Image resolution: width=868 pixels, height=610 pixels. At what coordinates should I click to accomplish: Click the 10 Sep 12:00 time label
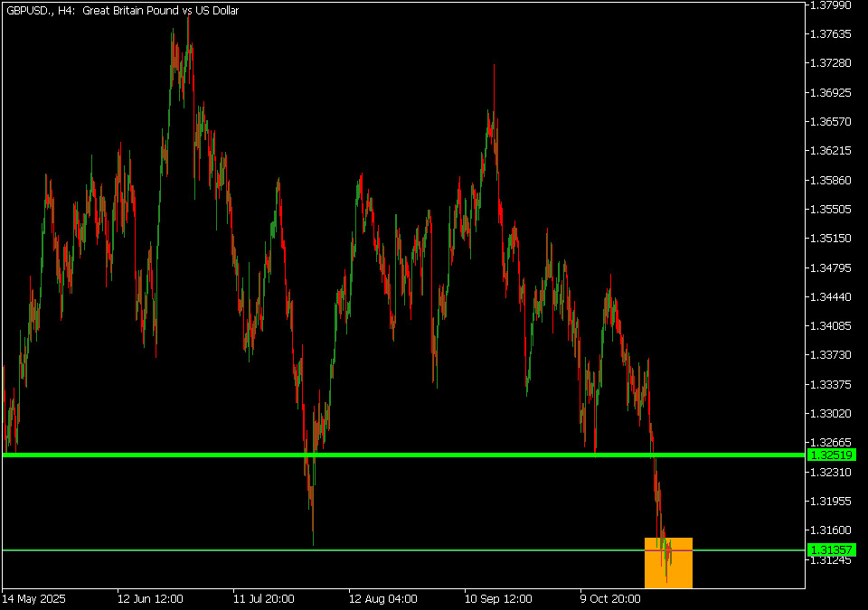(x=498, y=598)
